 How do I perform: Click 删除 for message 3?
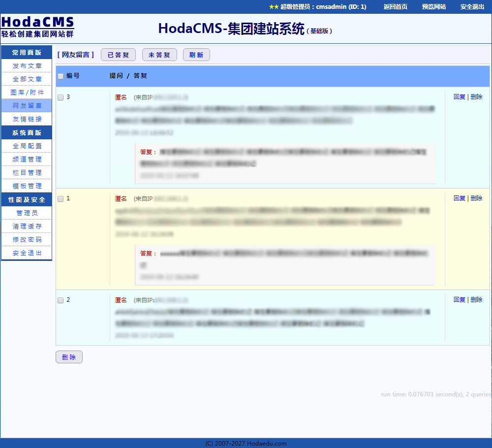pyautogui.click(x=476, y=96)
